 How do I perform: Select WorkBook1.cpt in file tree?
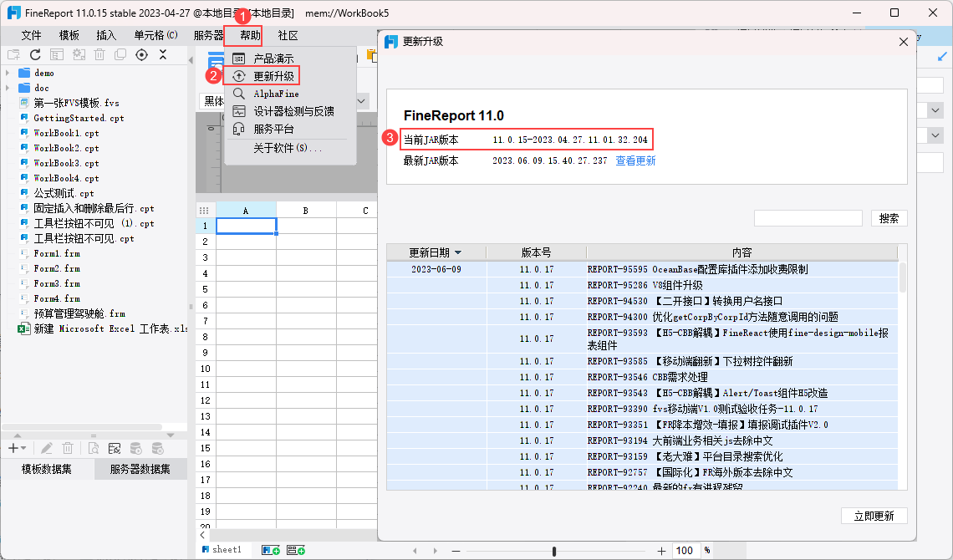tap(66, 133)
